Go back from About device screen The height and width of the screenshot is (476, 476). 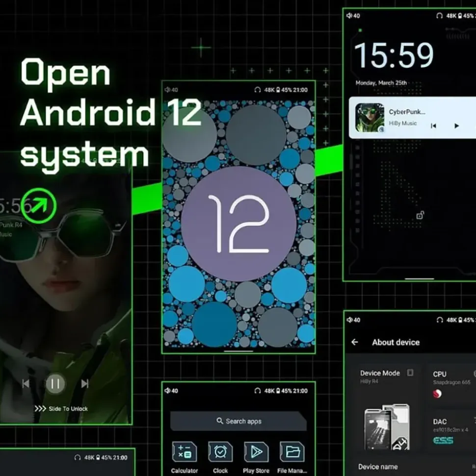(x=355, y=343)
